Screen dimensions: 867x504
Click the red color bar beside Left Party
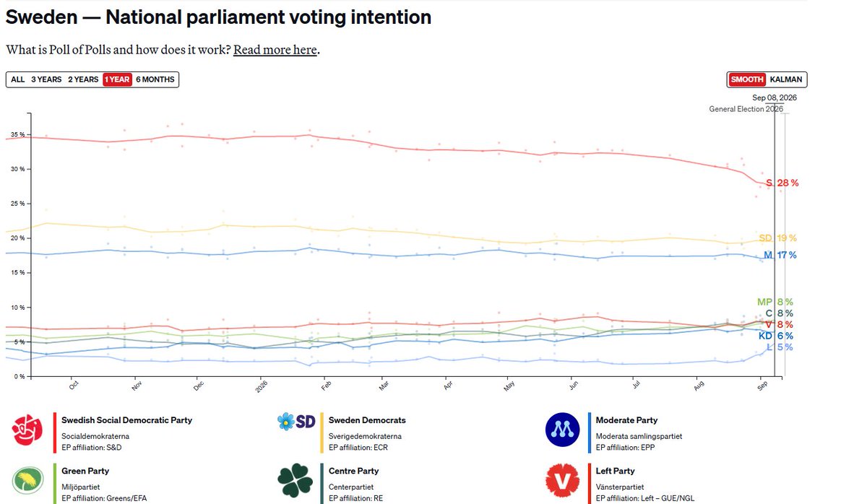tap(590, 483)
